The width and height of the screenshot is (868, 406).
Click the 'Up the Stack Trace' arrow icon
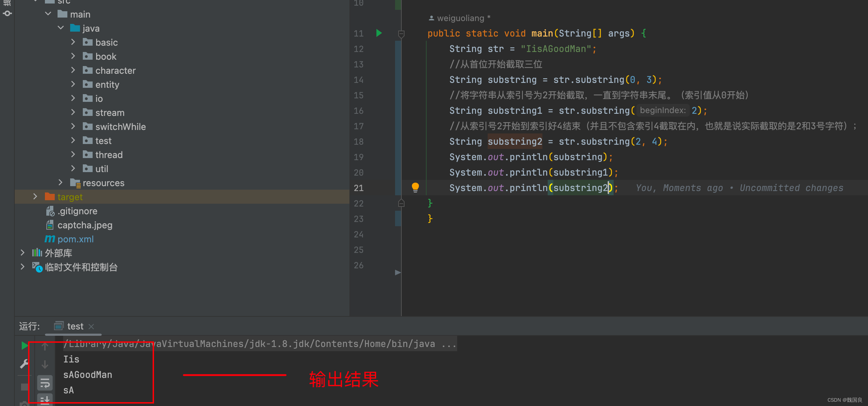[45, 346]
